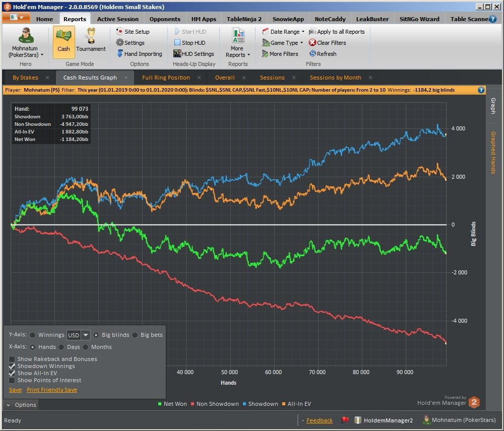Switch to Full Ring Position tab

166,78
